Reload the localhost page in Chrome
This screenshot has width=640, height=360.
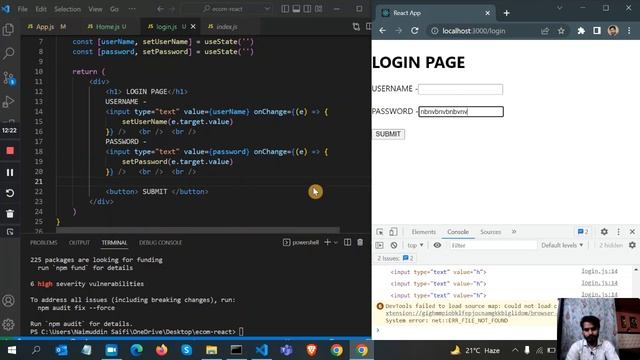414,31
